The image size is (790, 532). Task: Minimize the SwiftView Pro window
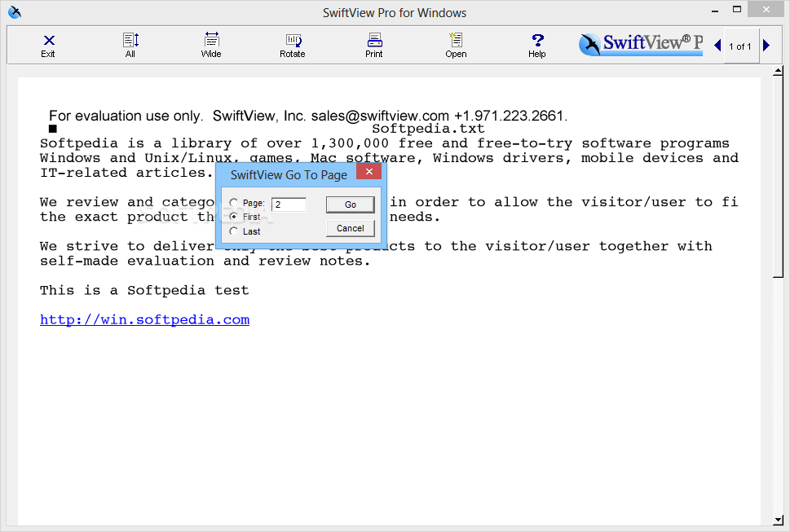pyautogui.click(x=715, y=10)
